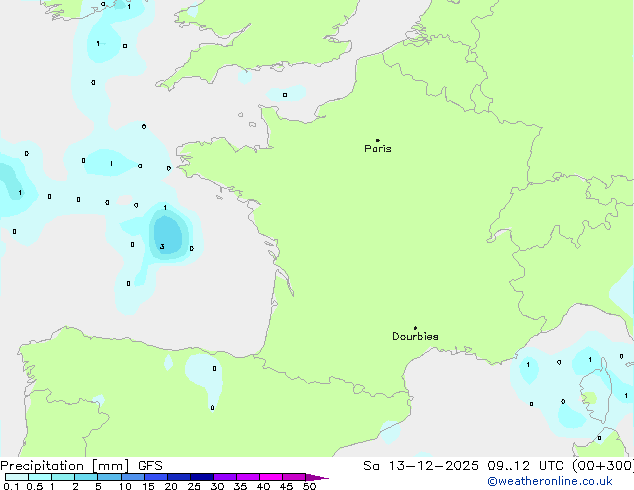Click the '(00+300)' forecast offset text
Screen dimensions: 634x490
[x=603, y=466]
